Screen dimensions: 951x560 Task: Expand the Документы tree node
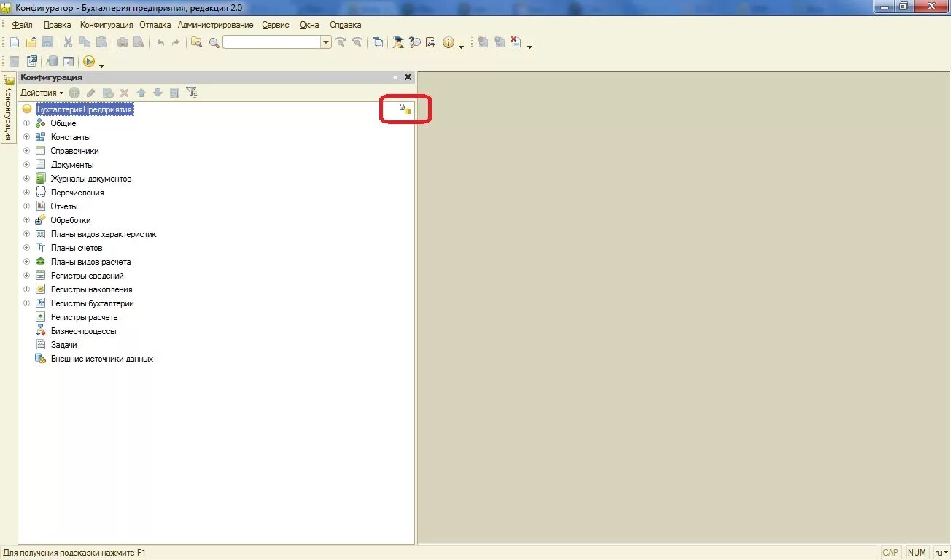pyautogui.click(x=27, y=165)
